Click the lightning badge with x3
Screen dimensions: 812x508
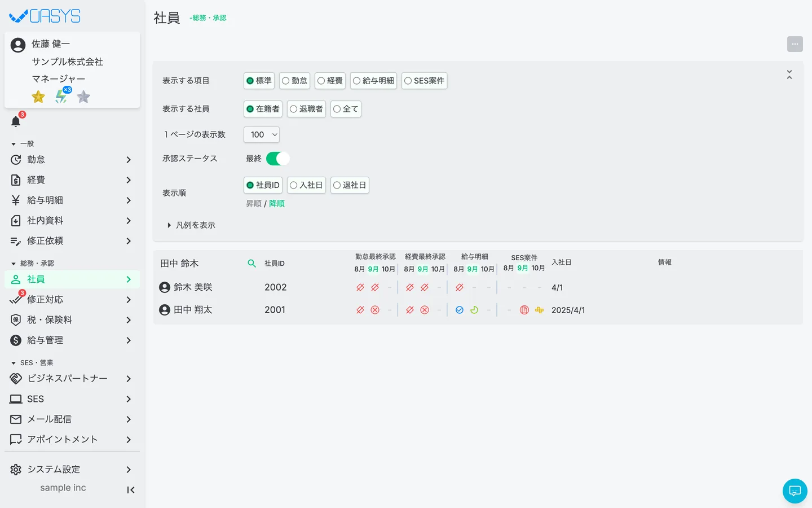tap(61, 96)
